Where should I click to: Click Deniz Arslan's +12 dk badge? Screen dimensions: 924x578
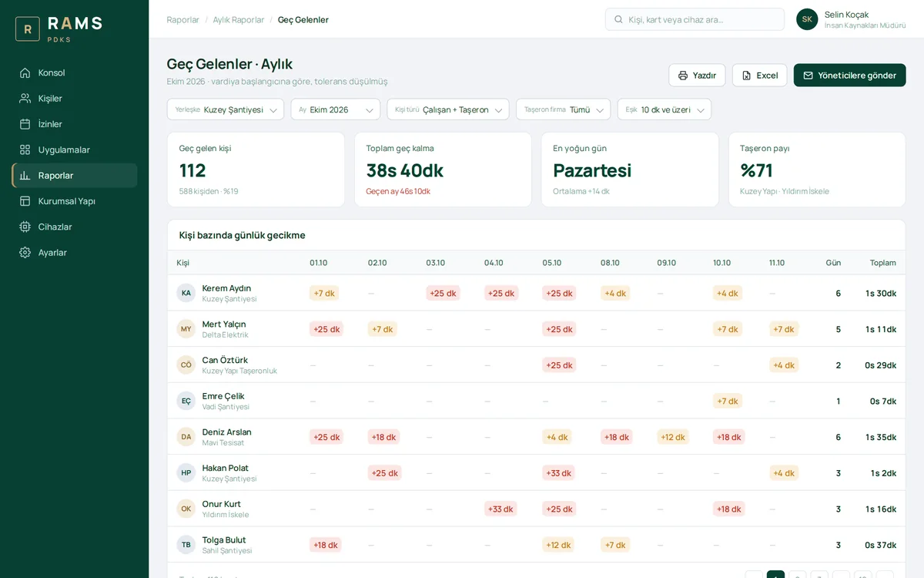[x=673, y=437]
